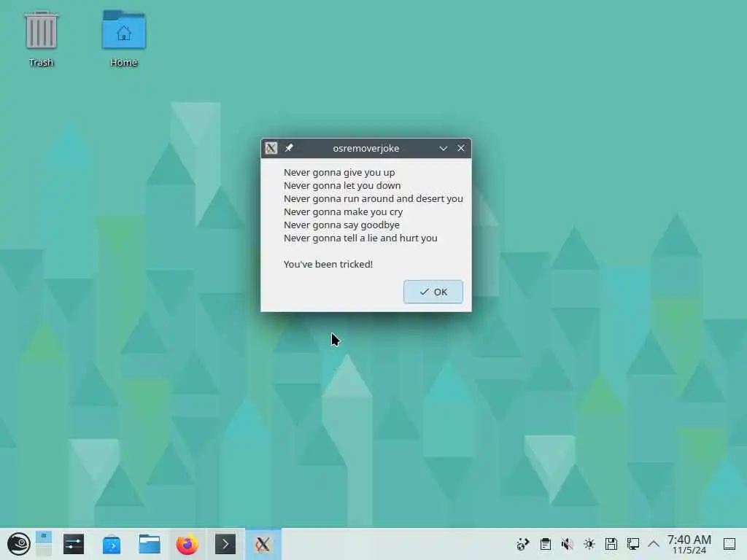Viewport: 747px width, 560px height.
Task: Open the removable disks tray icon
Action: tap(611, 544)
